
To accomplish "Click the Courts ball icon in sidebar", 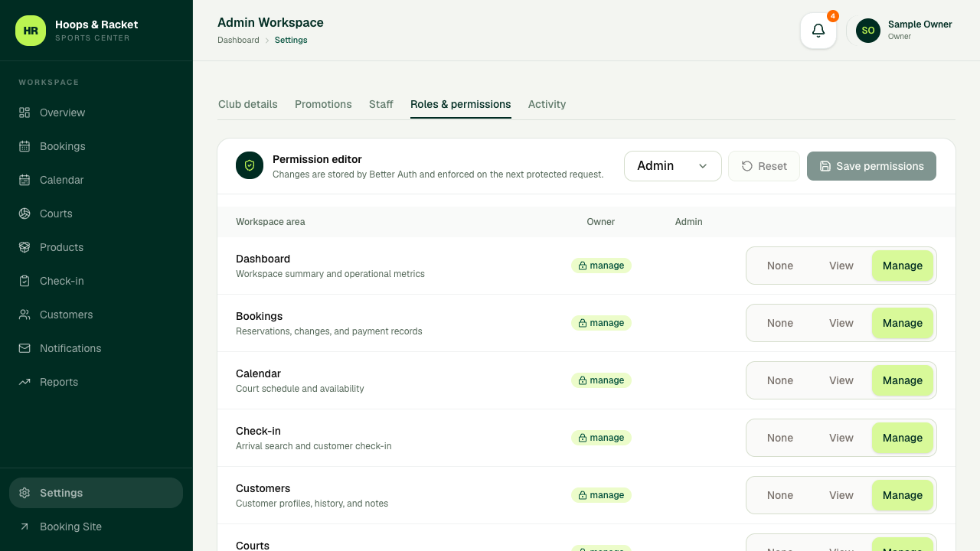I will tap(24, 214).
